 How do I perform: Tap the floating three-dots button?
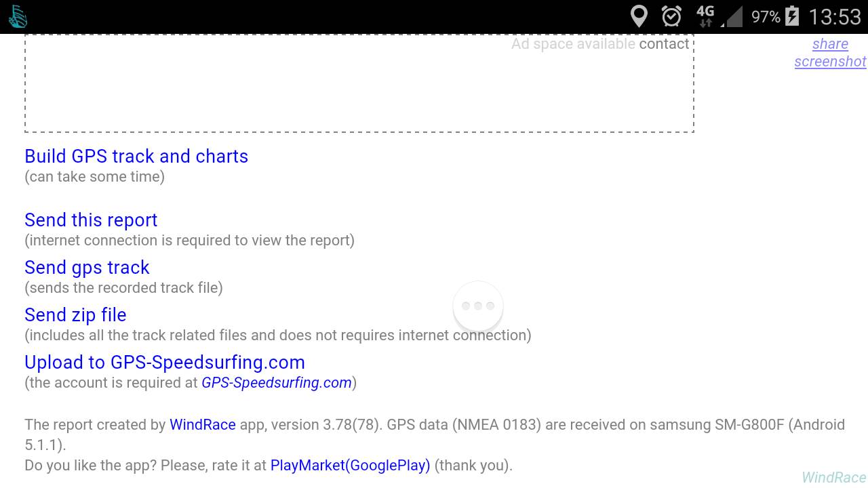(478, 306)
